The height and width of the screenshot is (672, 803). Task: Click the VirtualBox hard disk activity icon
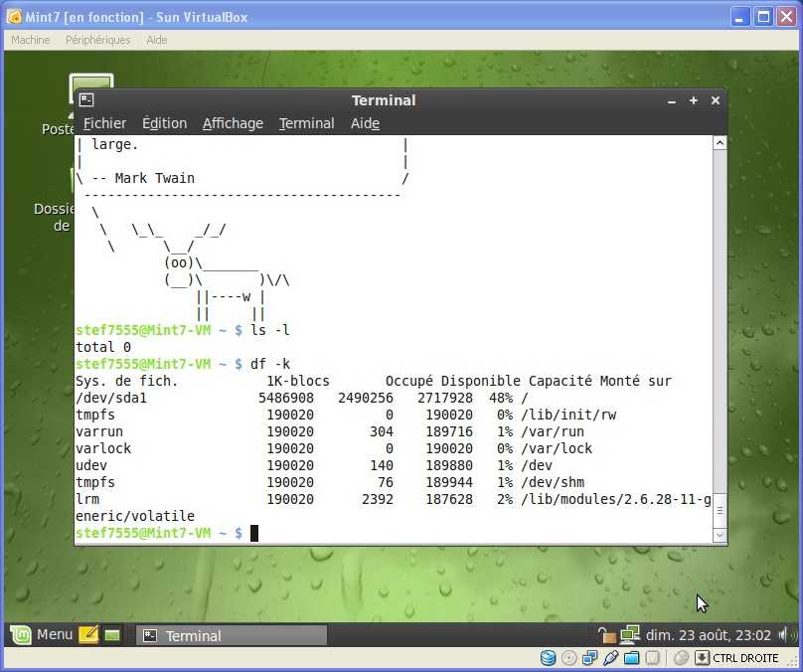point(548,658)
